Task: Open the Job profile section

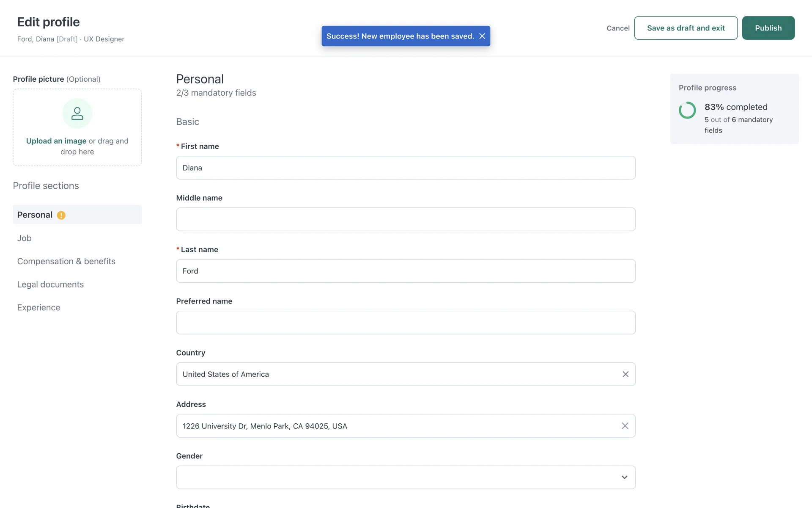Action: point(25,238)
